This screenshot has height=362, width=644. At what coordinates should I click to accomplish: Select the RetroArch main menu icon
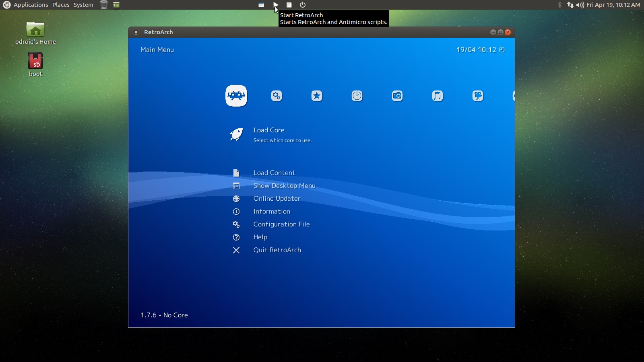[236, 96]
